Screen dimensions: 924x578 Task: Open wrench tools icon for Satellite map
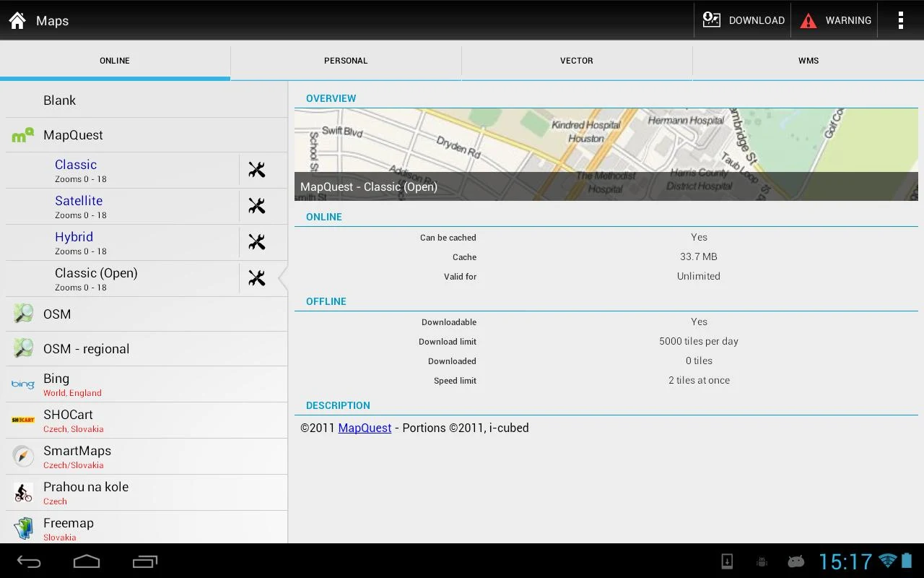tap(257, 206)
